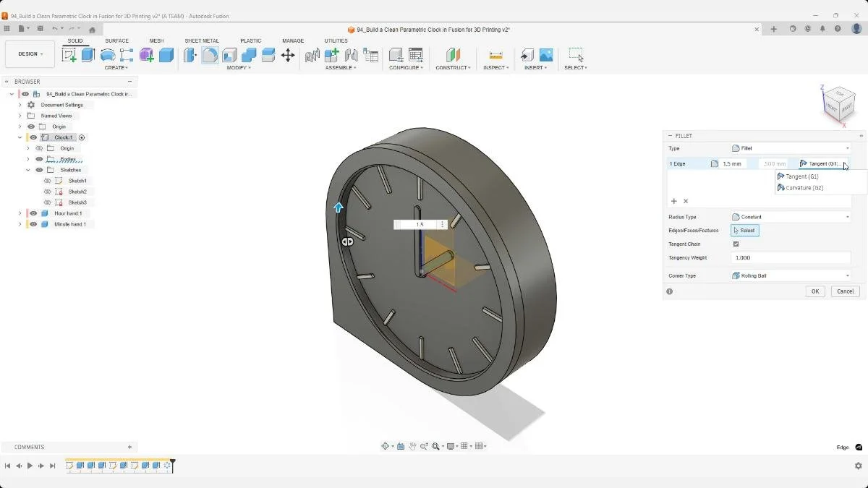Click the Move/Copy four-arrow tool icon
The image size is (868, 488).
coord(288,56)
